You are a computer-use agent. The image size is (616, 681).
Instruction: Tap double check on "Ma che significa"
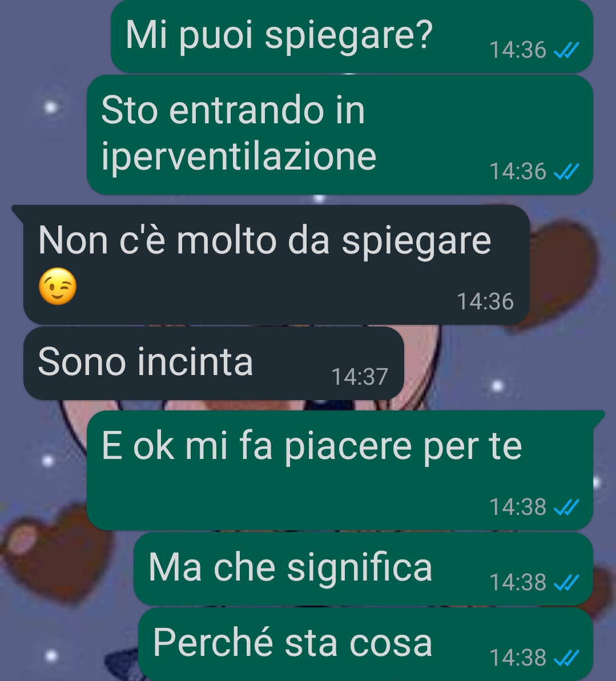[x=566, y=582]
